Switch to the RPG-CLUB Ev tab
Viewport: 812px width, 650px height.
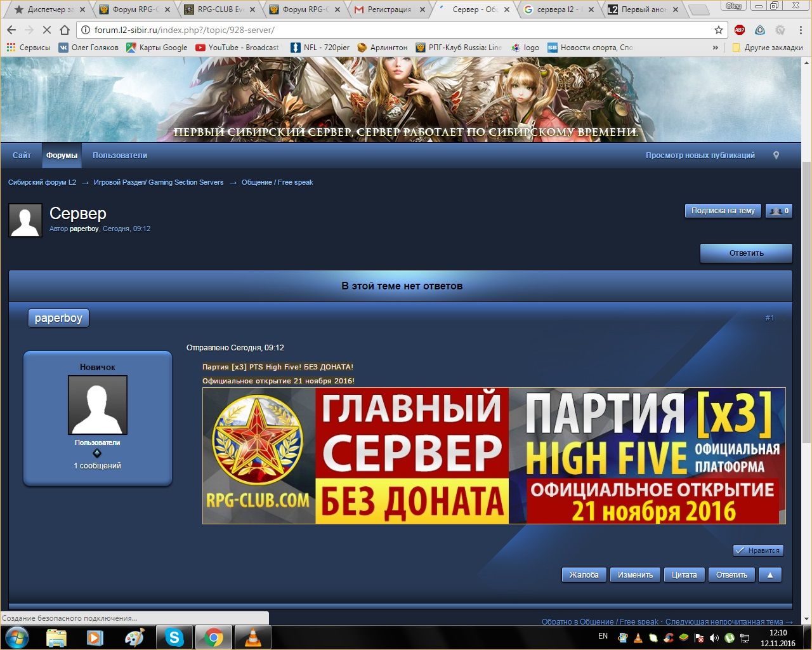pos(221,10)
